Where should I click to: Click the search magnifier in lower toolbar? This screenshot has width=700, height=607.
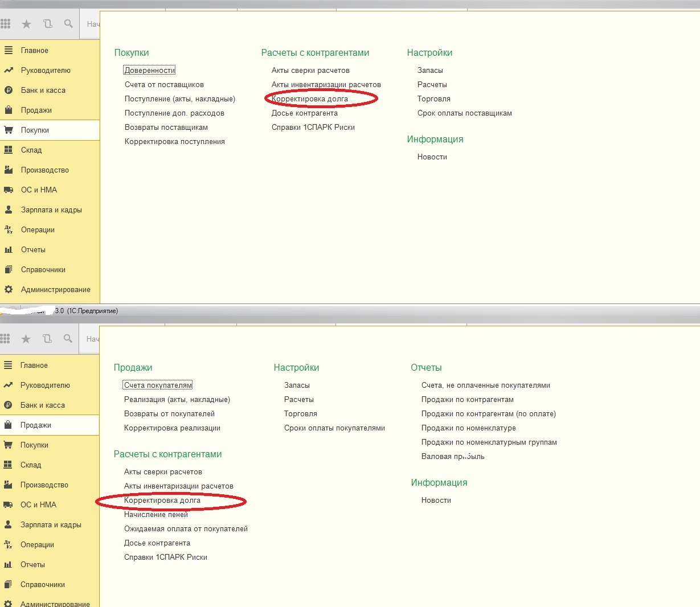(68, 339)
